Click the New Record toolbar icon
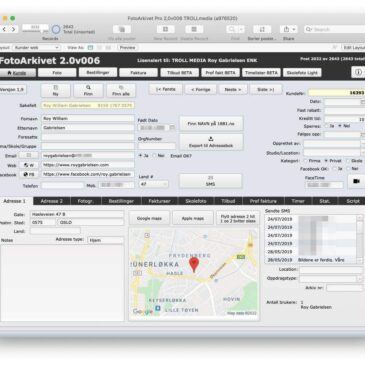Image resolution: width=365 pixels, height=365 pixels. pyautogui.click(x=165, y=29)
